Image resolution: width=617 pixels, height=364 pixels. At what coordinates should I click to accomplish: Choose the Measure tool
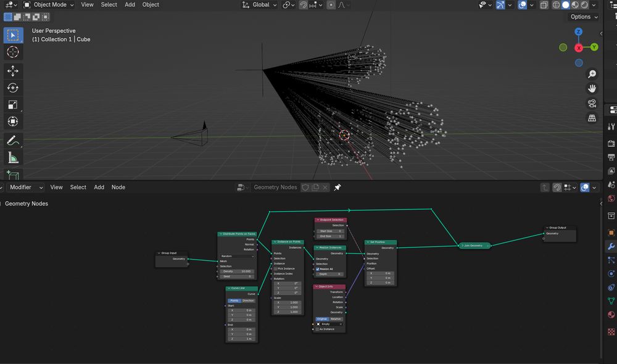13,157
